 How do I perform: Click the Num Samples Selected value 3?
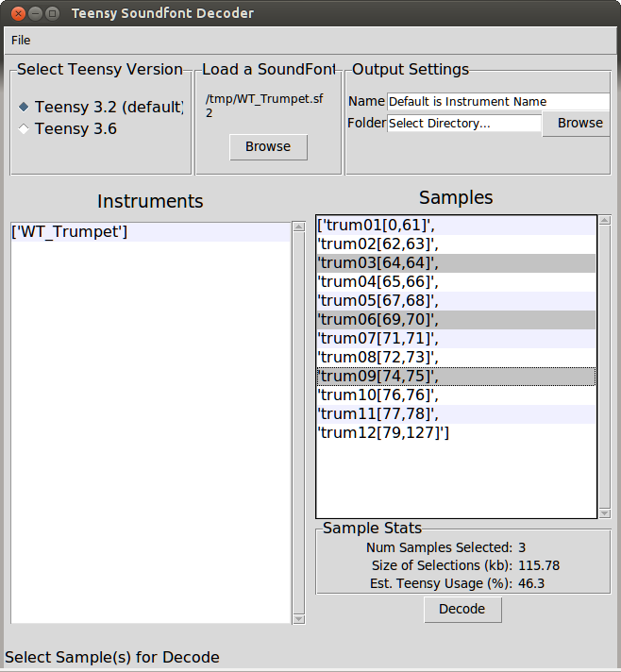pos(522,547)
